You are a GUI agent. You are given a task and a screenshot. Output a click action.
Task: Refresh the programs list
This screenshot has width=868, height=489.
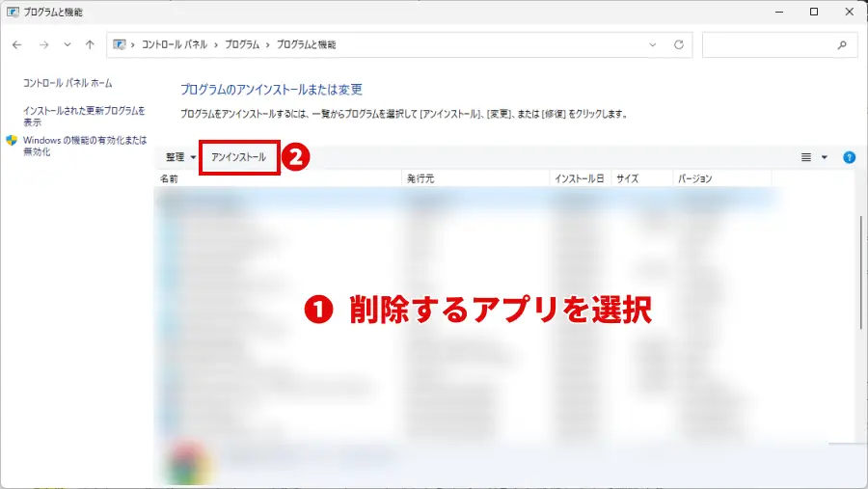click(679, 45)
